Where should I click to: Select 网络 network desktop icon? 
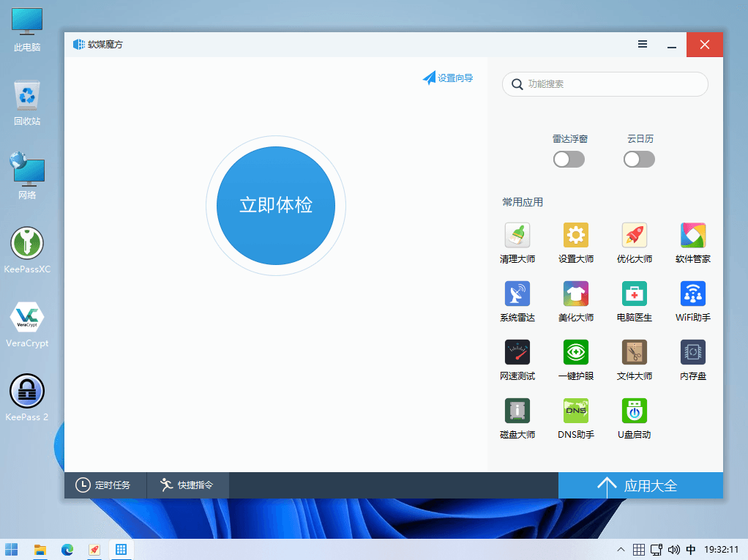click(27, 176)
